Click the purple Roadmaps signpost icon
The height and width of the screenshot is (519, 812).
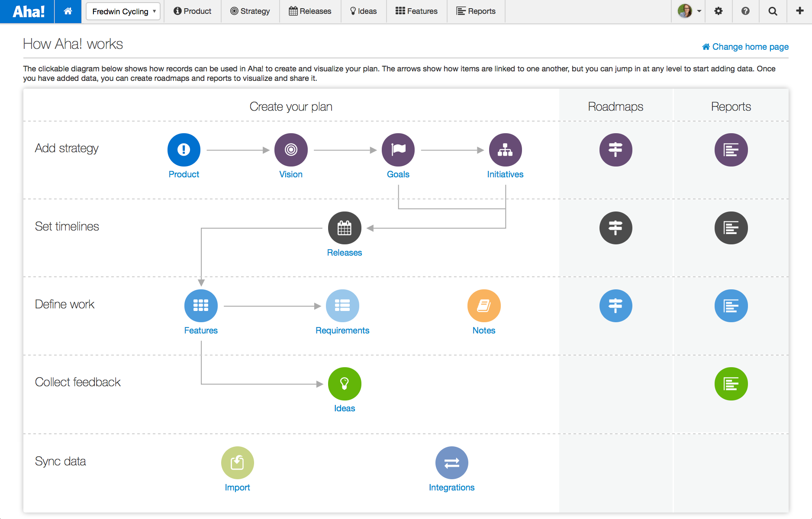[615, 150]
